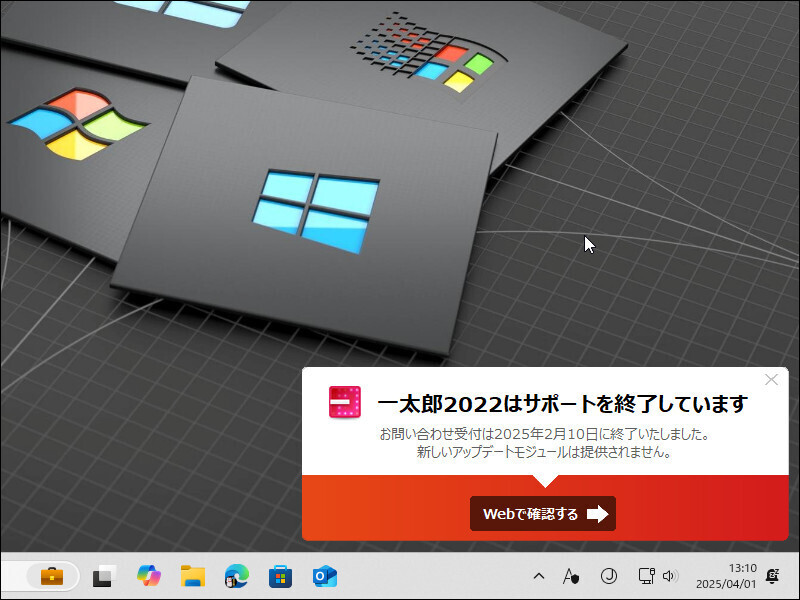
Task: Expand the hidden system tray icons chevron
Action: coord(539,577)
